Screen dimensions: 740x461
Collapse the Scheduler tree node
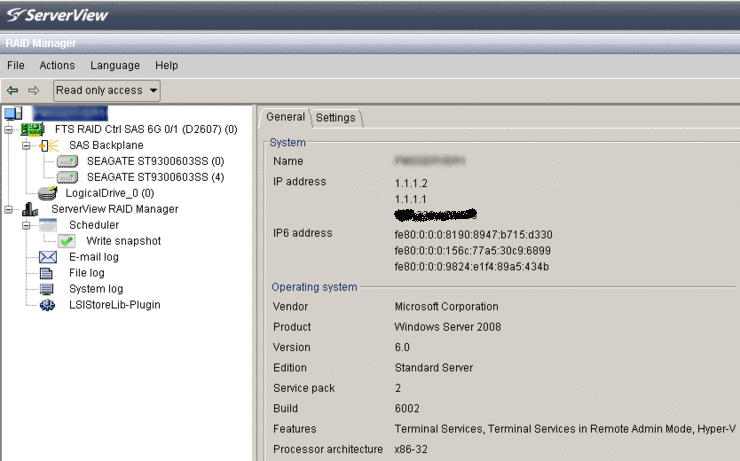tap(28, 225)
